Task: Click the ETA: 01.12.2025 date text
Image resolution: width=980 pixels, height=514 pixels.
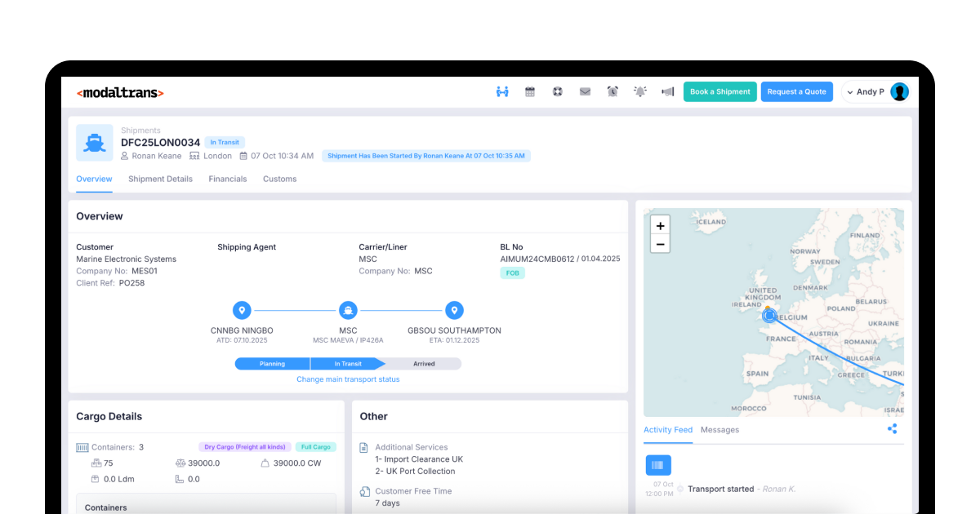Action: pos(454,340)
